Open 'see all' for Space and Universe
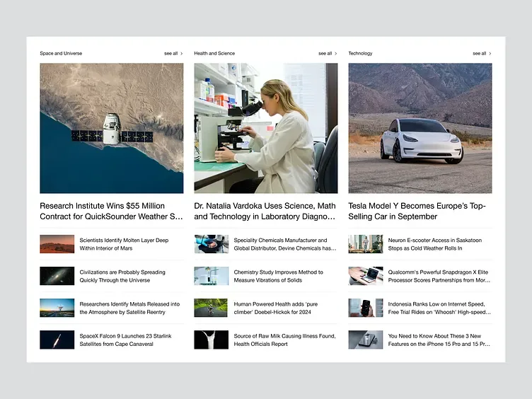The width and height of the screenshot is (532, 399). [x=170, y=53]
